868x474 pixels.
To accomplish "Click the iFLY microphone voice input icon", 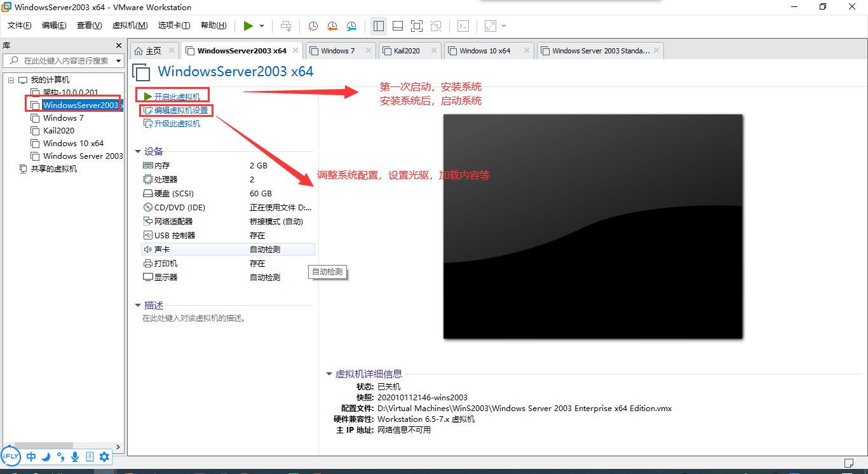I will point(75,457).
